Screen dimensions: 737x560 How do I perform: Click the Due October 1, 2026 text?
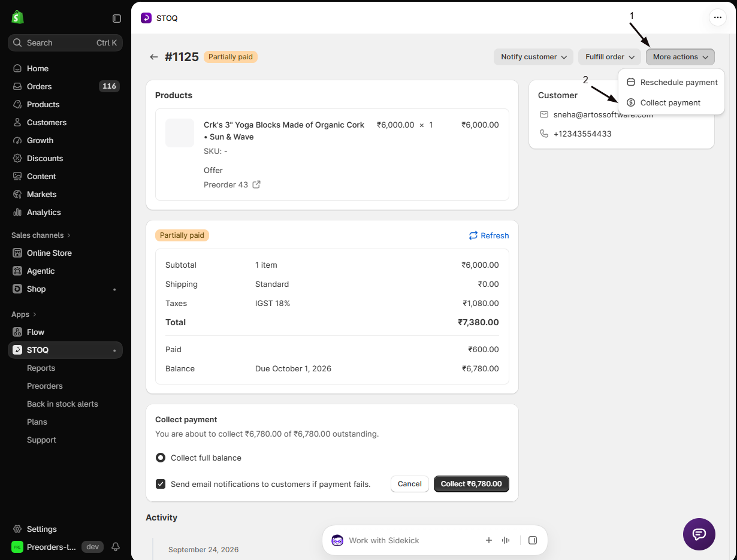[x=293, y=368]
